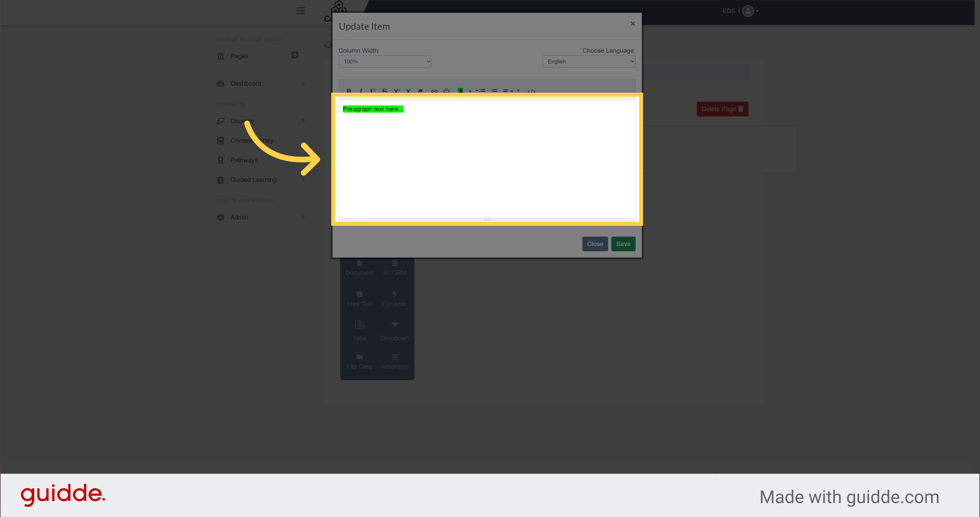Click the Italic formatting icon

tap(360, 91)
